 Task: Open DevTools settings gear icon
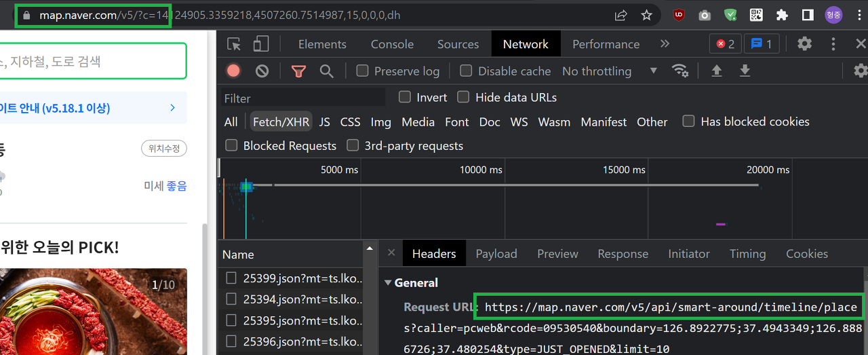[x=804, y=44]
